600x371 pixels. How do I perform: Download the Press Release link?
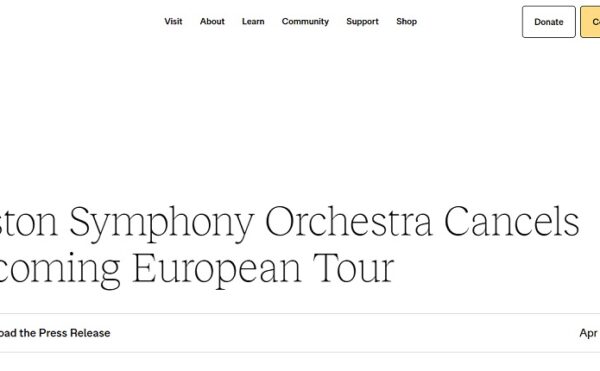(x=55, y=333)
